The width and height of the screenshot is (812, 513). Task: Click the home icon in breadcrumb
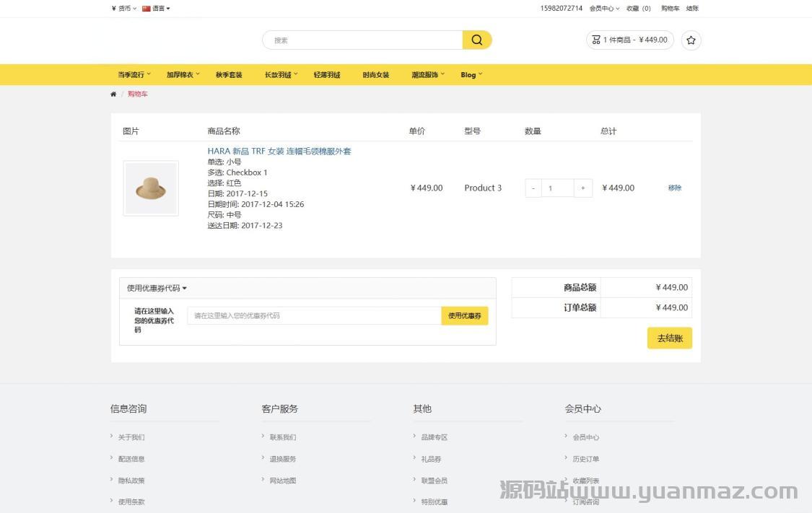[113, 95]
